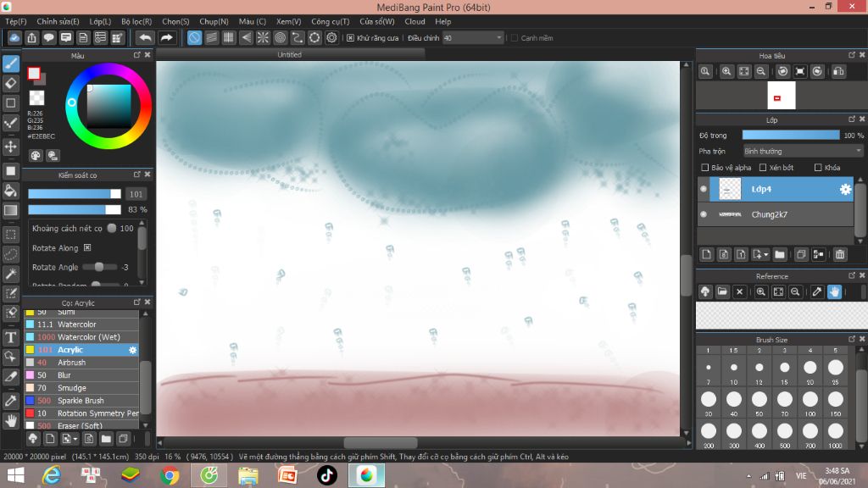Delete layer with the trash icon
Screen dimensions: 868x488
pos(840,254)
